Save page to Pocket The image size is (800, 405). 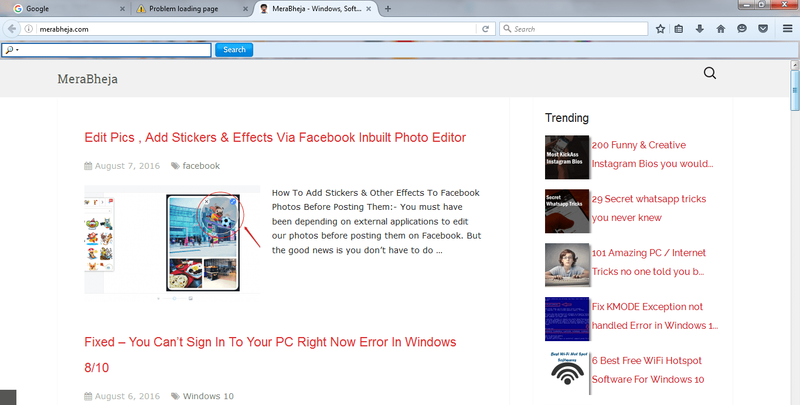point(763,29)
